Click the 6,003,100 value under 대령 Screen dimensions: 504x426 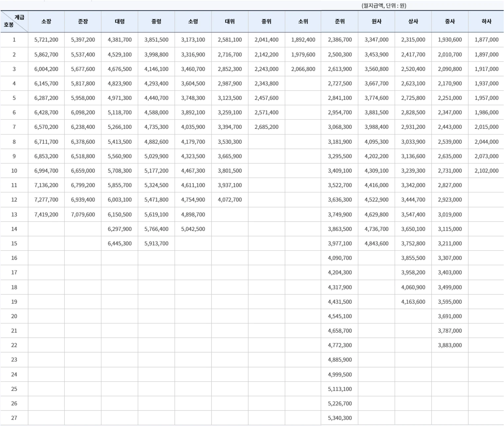point(120,200)
